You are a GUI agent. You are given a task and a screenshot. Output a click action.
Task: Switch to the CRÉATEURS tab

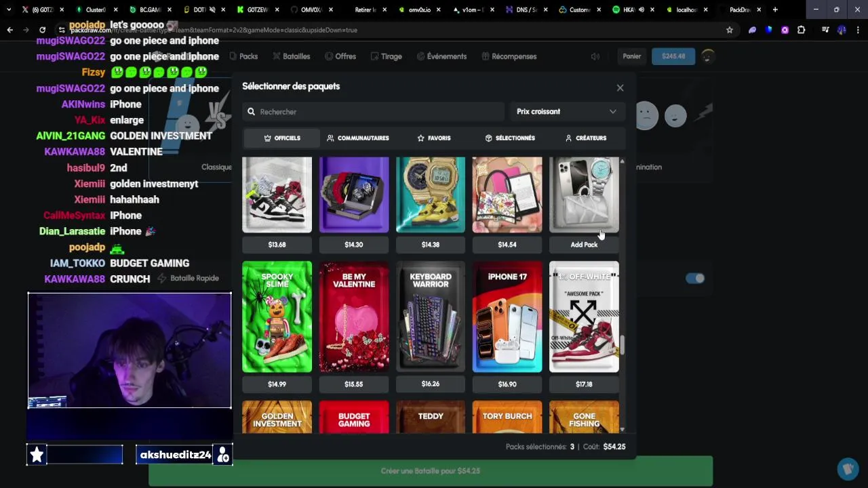coord(586,138)
